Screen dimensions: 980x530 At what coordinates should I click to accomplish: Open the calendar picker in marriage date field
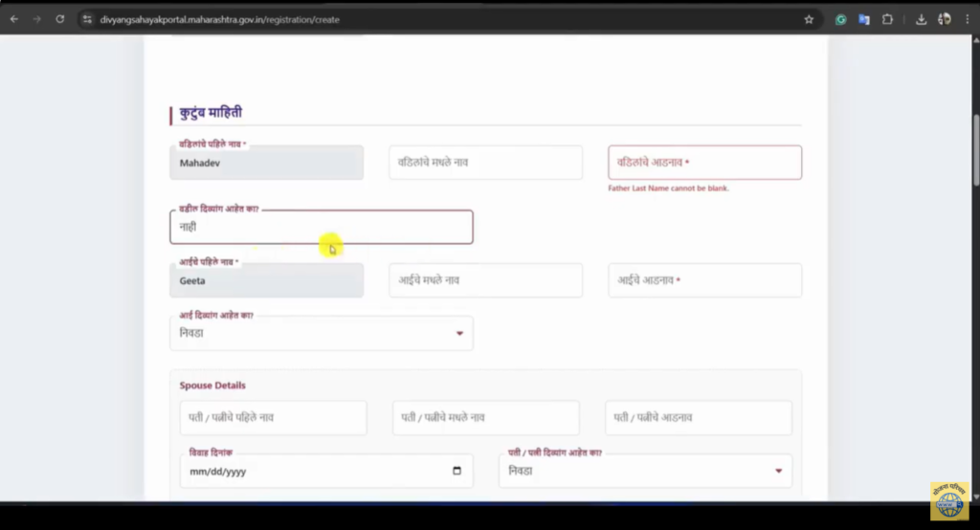[x=457, y=472]
